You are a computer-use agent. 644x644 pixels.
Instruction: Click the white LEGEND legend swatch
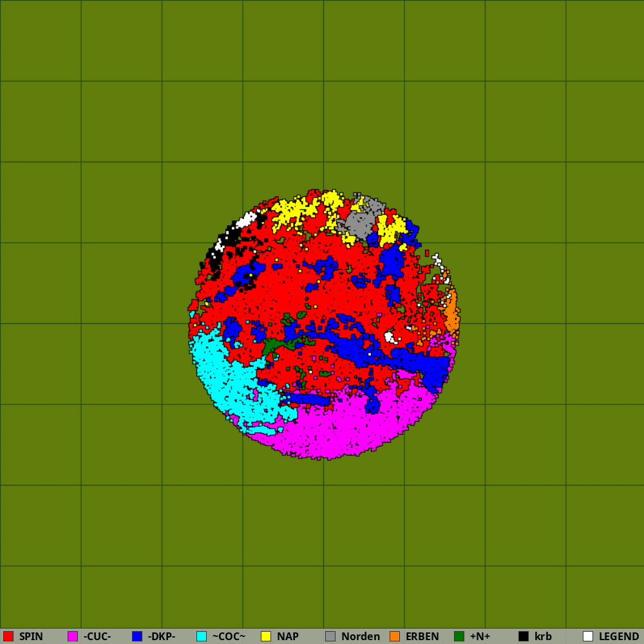pyautogui.click(x=588, y=636)
